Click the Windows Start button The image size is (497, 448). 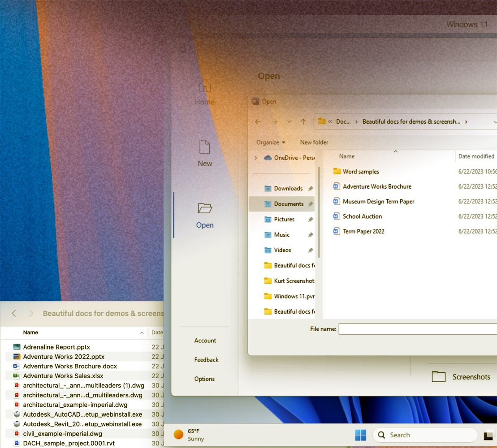tap(360, 435)
